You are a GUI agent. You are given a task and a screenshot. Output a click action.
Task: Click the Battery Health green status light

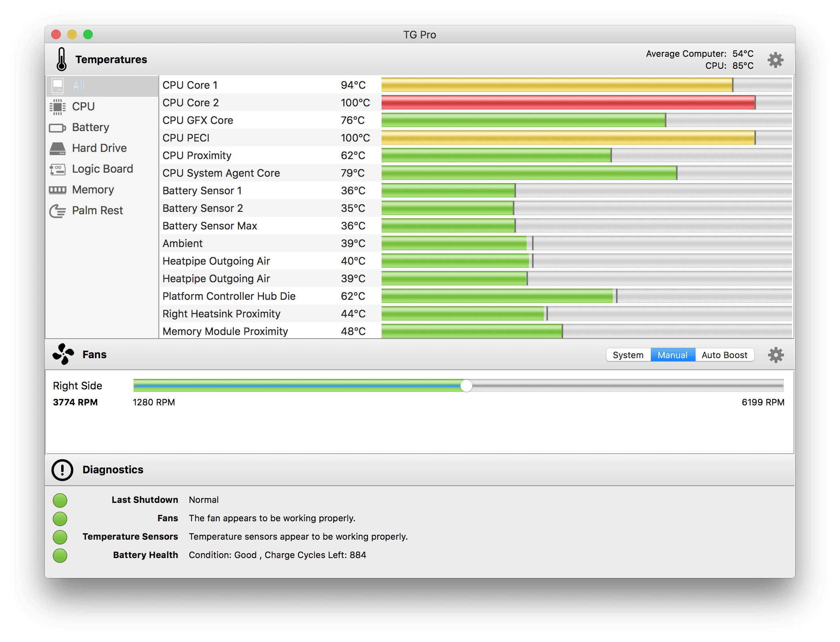tap(60, 555)
